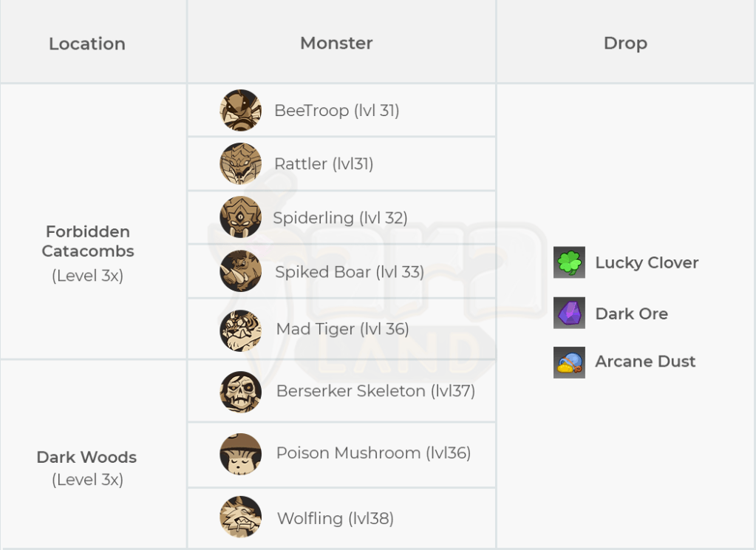Click the Arcane Dust item icon

pyautogui.click(x=569, y=362)
